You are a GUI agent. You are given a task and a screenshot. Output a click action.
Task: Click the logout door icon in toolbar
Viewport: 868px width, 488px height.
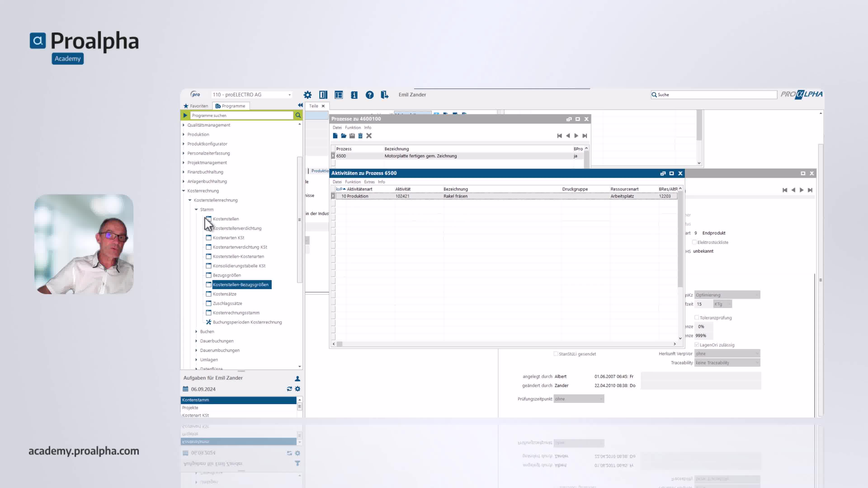coord(384,95)
